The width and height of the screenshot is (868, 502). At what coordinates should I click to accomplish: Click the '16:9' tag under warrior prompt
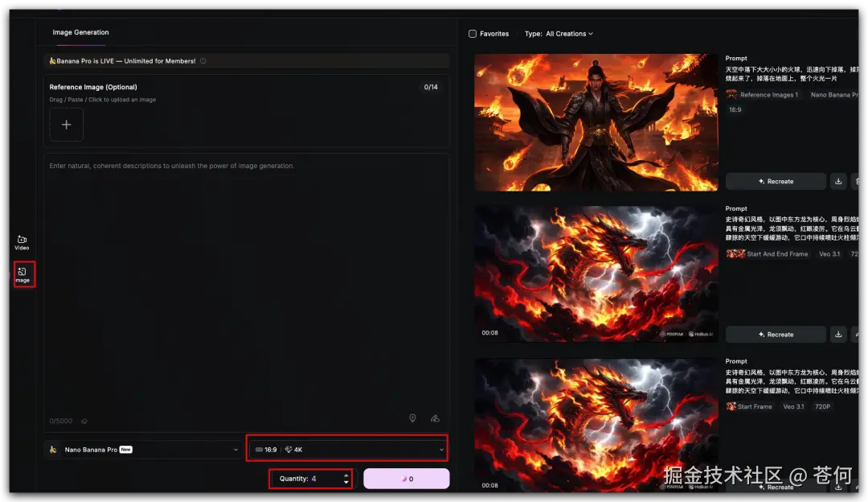[735, 109]
